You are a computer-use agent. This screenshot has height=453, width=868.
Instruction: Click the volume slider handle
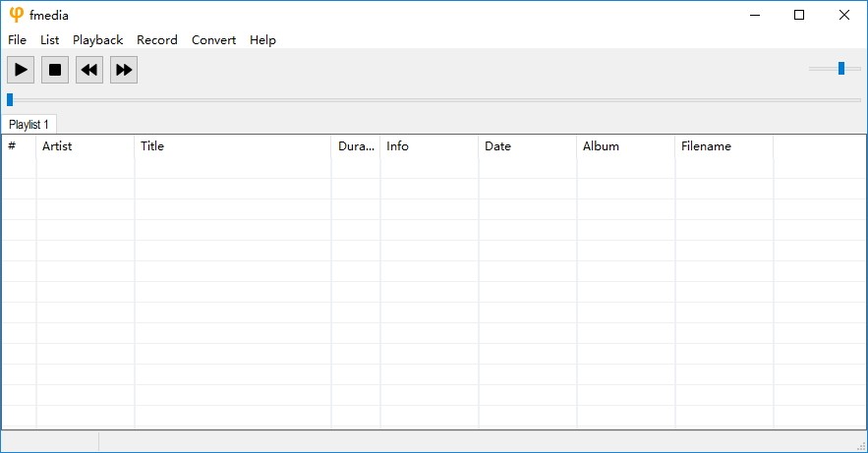point(841,68)
